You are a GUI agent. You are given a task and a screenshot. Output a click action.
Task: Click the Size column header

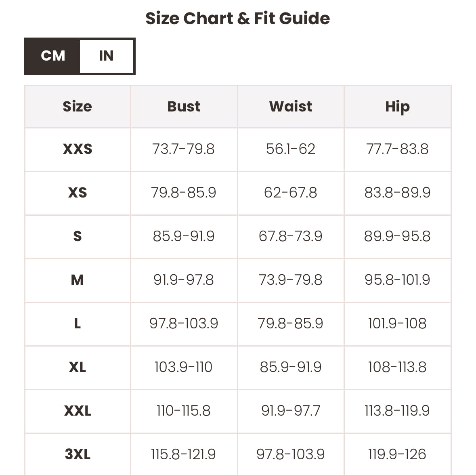tap(78, 107)
